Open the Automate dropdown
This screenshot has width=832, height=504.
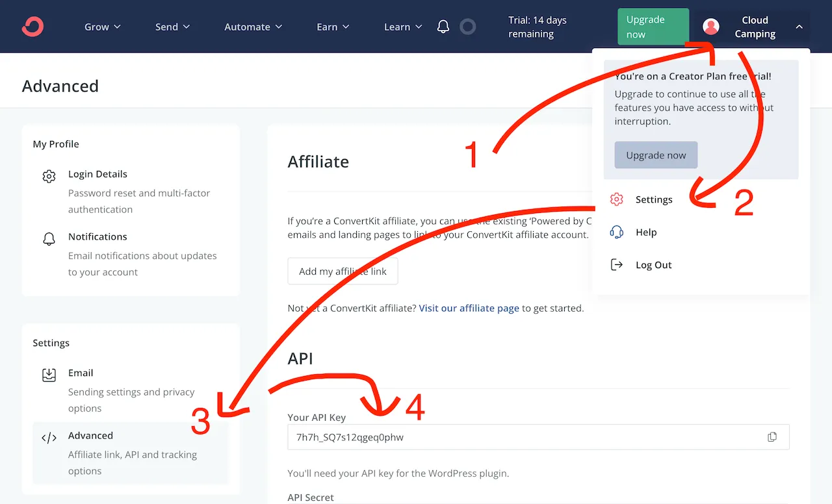[x=253, y=27]
